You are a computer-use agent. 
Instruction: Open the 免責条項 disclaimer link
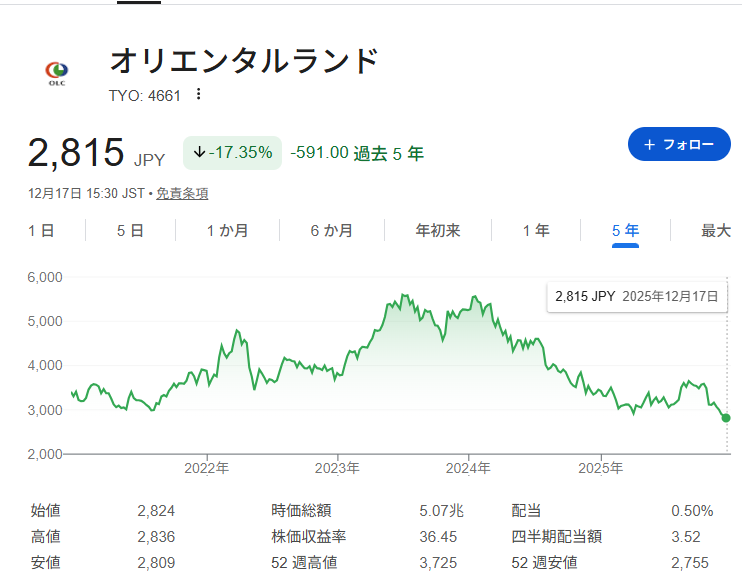coord(182,193)
